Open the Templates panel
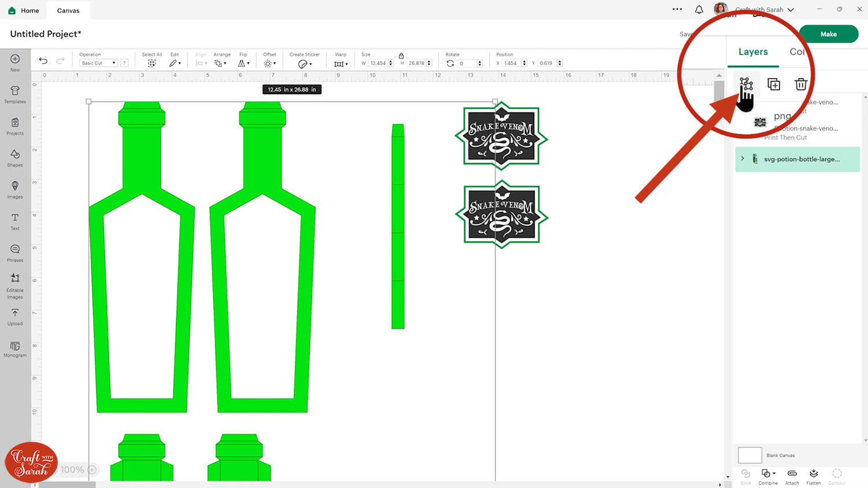Image resolution: width=868 pixels, height=488 pixels. 15,94
